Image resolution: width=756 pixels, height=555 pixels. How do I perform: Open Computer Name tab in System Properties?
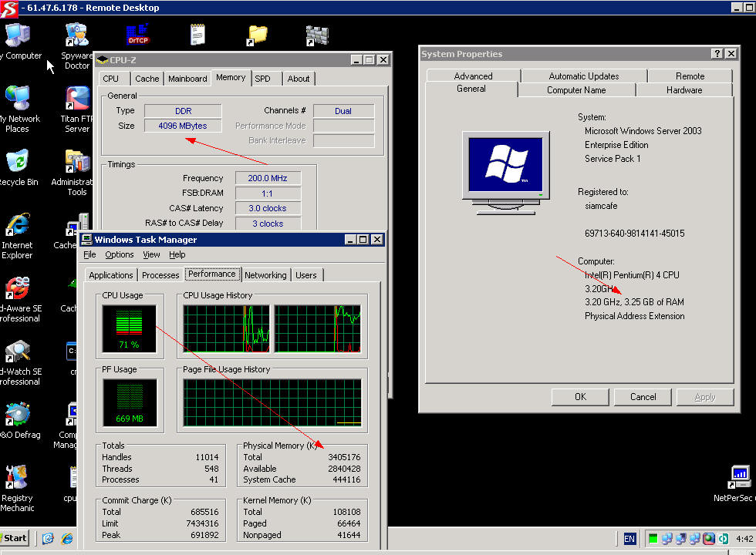coord(576,90)
